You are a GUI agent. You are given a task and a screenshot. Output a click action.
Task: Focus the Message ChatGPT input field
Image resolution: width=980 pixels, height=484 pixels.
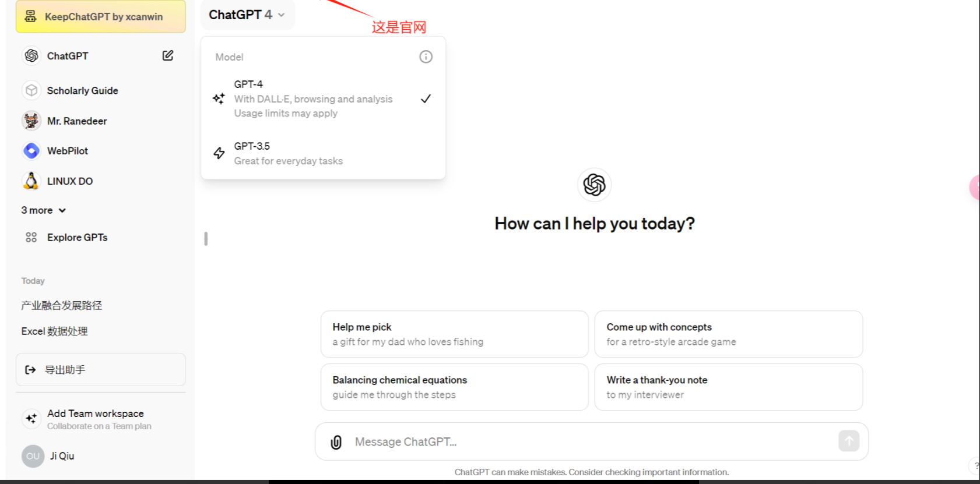click(592, 442)
